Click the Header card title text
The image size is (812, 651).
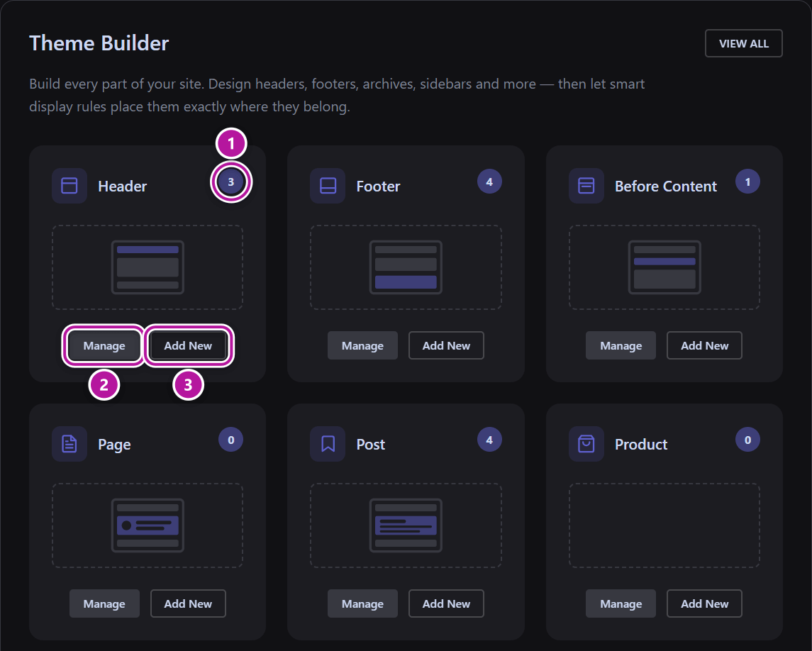click(122, 186)
